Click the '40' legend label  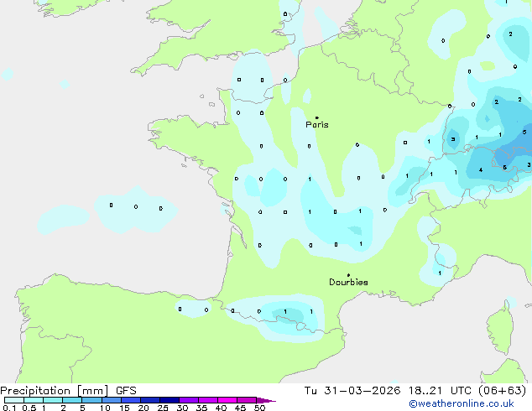tap(221, 408)
